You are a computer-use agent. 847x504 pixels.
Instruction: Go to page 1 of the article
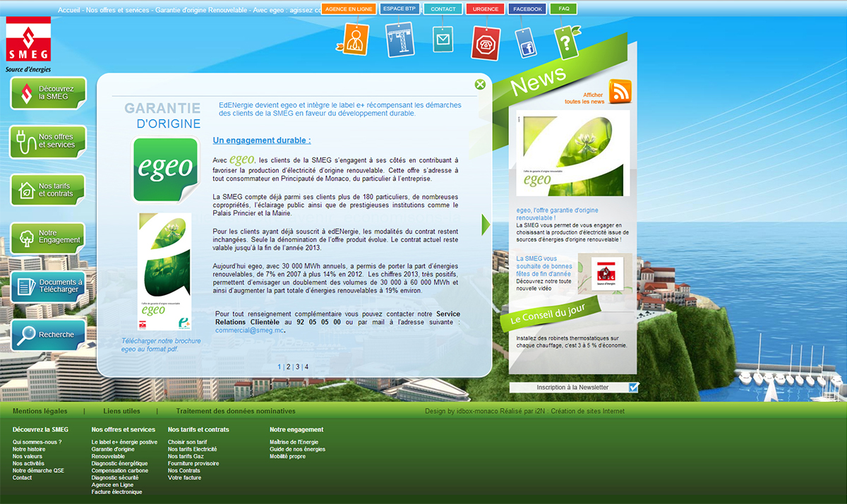(280, 367)
